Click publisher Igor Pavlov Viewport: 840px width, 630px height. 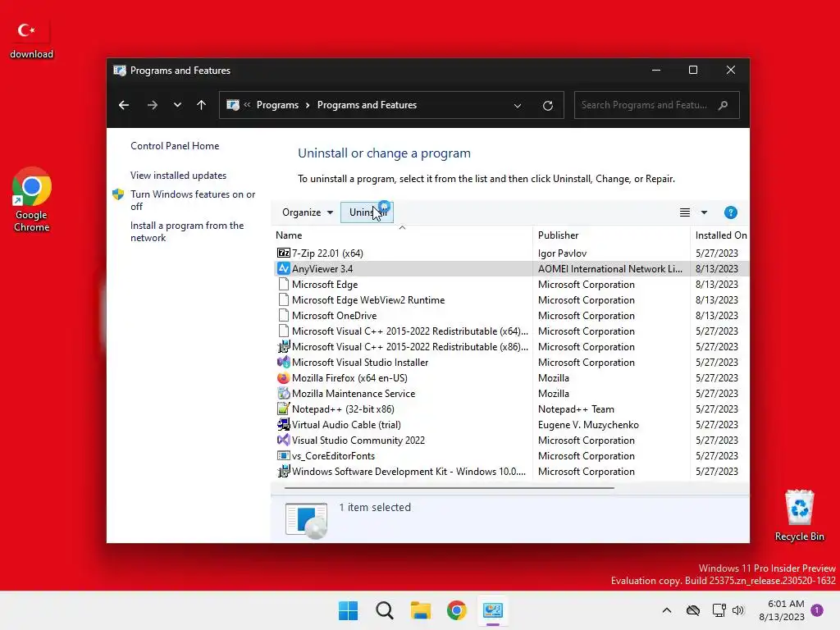562,253
